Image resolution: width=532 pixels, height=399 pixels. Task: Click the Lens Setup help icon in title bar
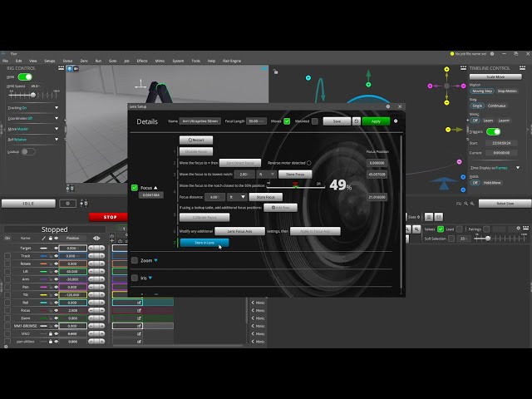tap(388, 106)
